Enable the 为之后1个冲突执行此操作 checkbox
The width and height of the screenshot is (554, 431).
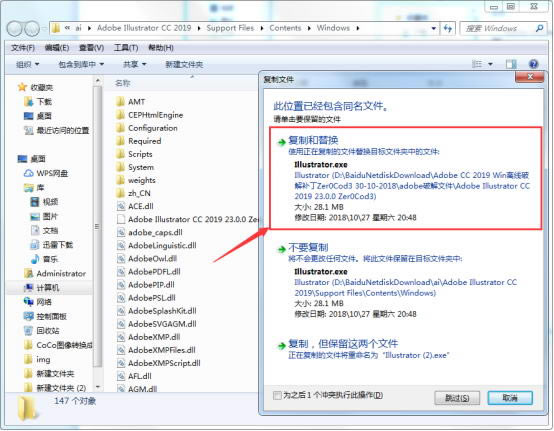pyautogui.click(x=277, y=395)
